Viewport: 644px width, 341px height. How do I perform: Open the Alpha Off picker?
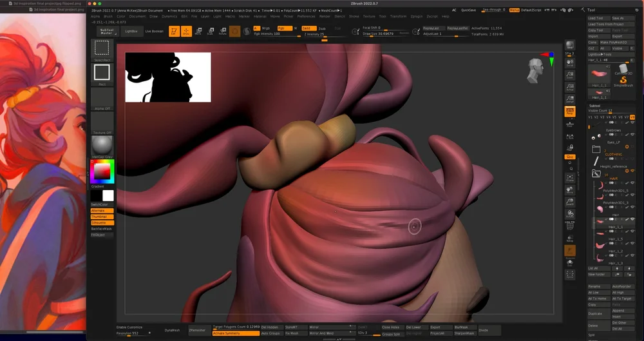click(102, 99)
